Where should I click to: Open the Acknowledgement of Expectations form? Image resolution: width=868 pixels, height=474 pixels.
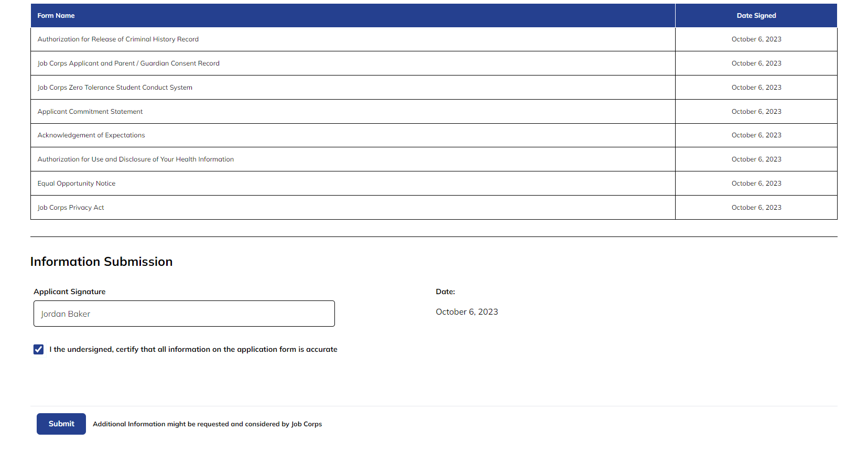(x=91, y=135)
